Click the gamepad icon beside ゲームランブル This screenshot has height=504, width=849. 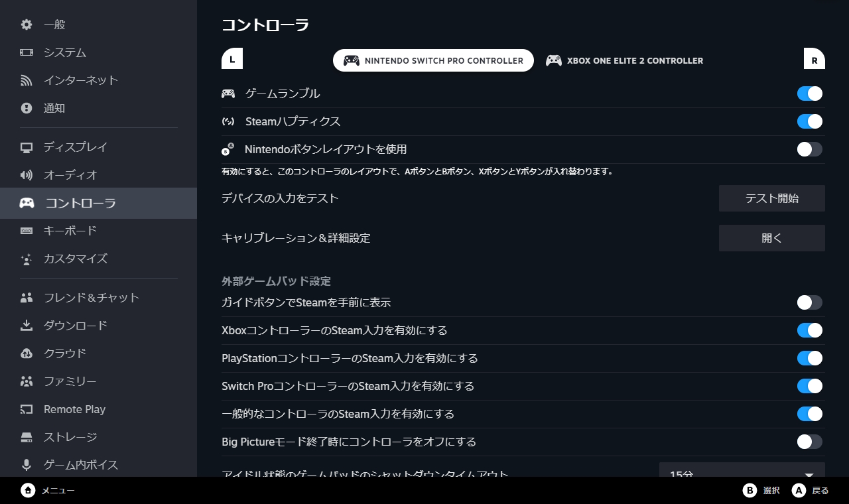(x=228, y=94)
